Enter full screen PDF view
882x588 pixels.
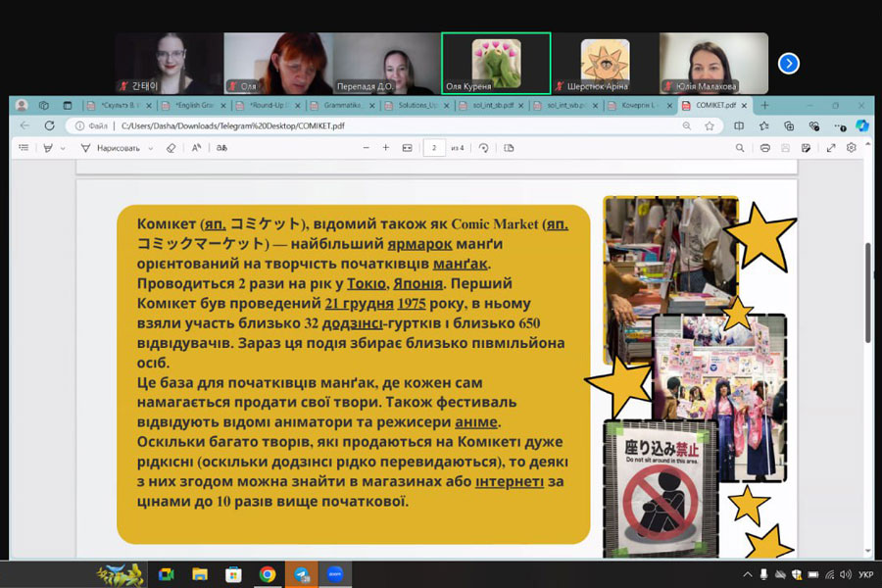coord(831,148)
